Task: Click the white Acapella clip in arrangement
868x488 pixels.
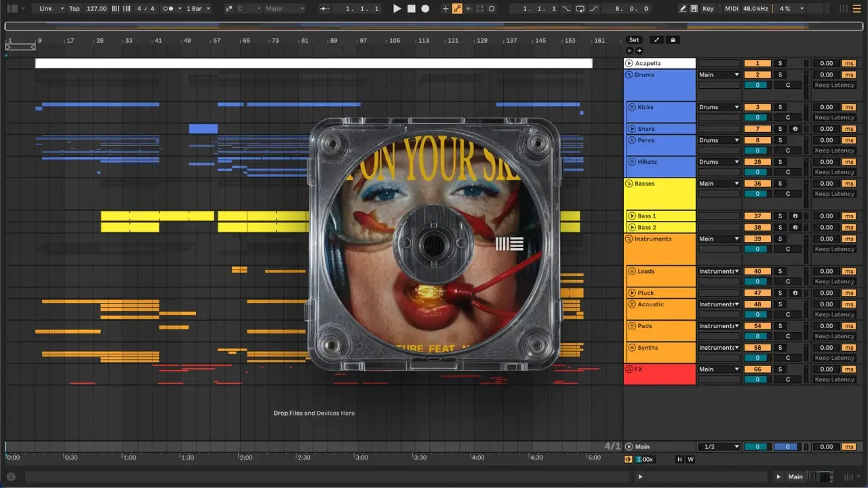Action: 313,63
